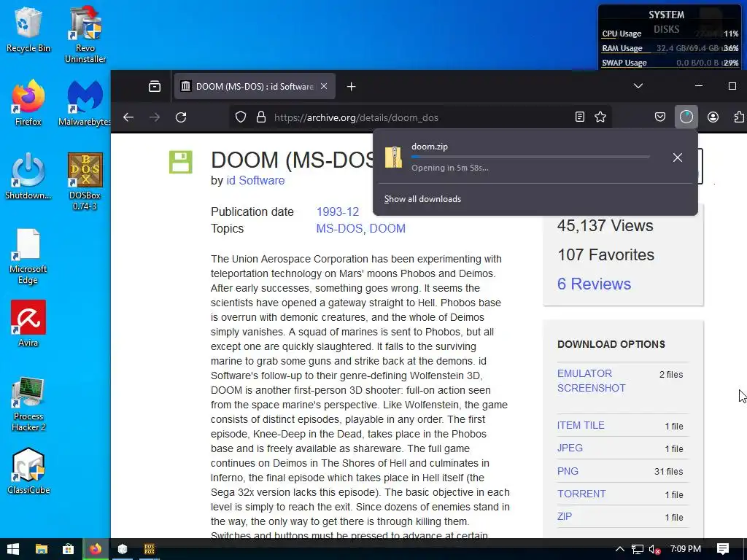
Task: Open File Explorer from taskbar
Action: pyautogui.click(x=42, y=549)
